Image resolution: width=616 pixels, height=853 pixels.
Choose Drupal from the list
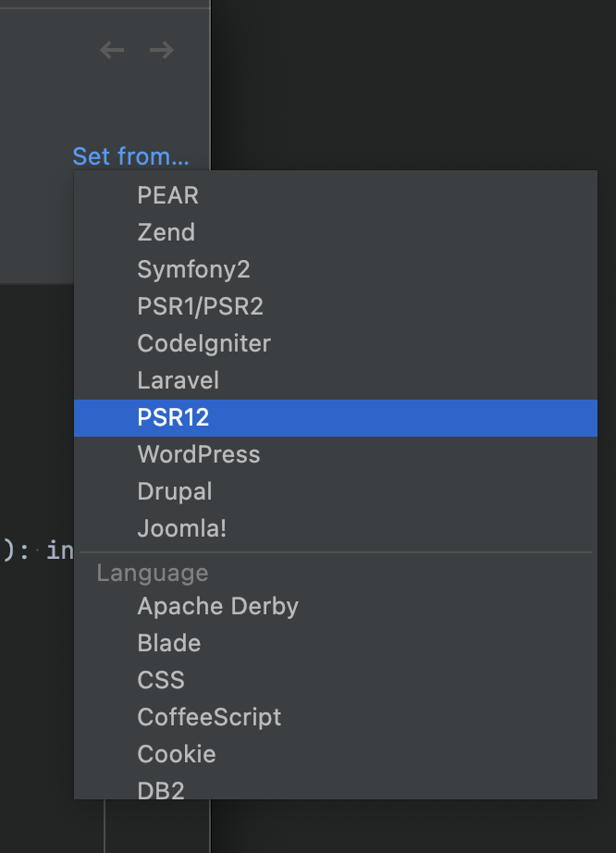175,491
